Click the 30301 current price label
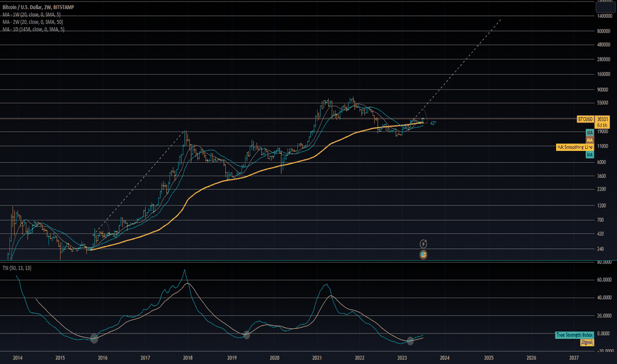Image resolution: width=617 pixels, height=364 pixels. (x=602, y=119)
